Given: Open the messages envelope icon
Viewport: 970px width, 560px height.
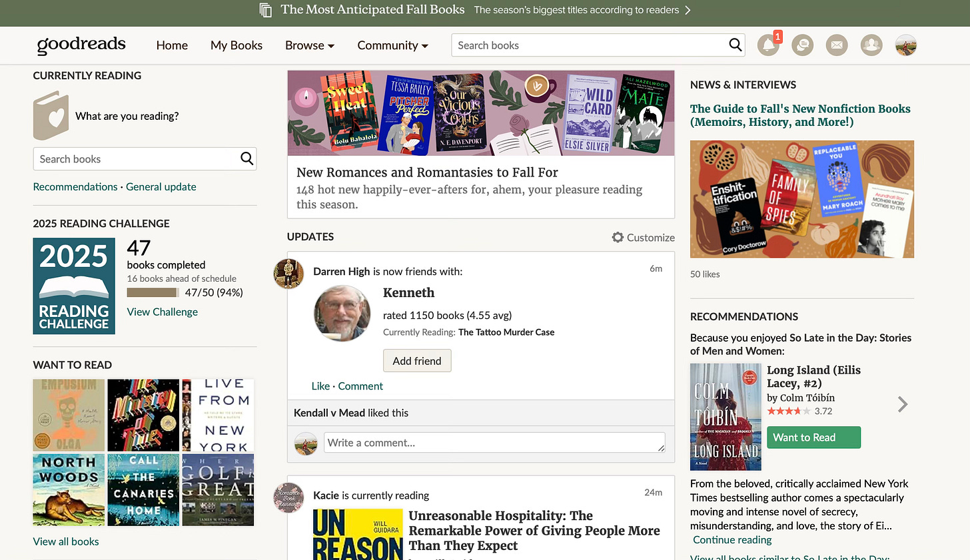Looking at the screenshot, I should tap(837, 45).
